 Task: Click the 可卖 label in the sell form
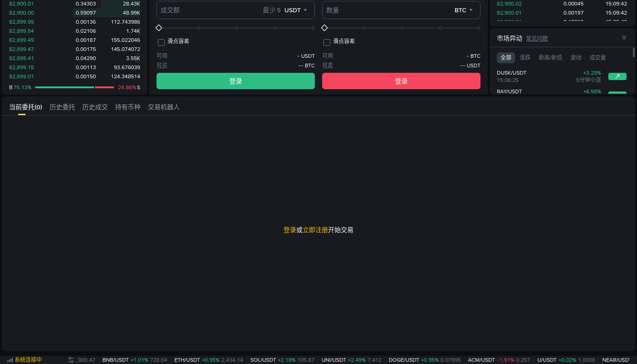[x=328, y=66]
